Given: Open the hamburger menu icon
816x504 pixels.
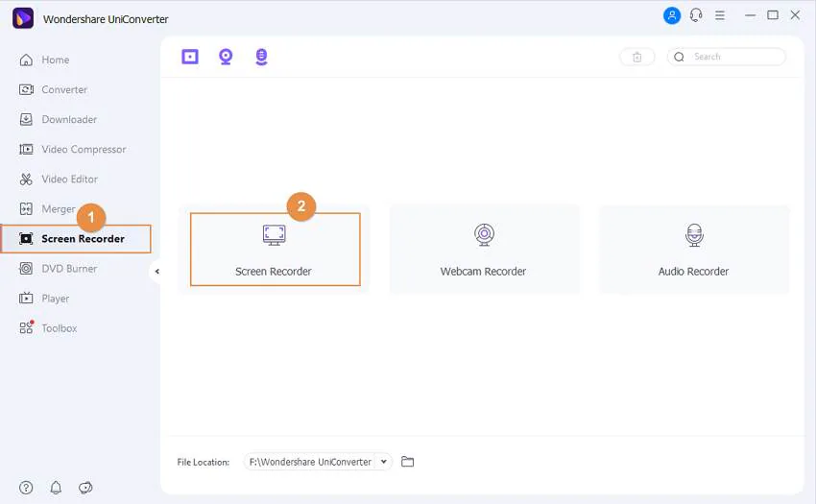Looking at the screenshot, I should [x=720, y=15].
